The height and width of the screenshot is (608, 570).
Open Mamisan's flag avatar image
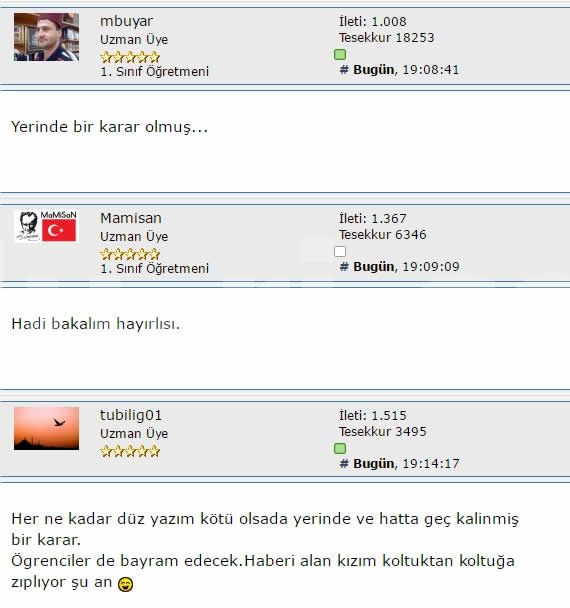46,226
